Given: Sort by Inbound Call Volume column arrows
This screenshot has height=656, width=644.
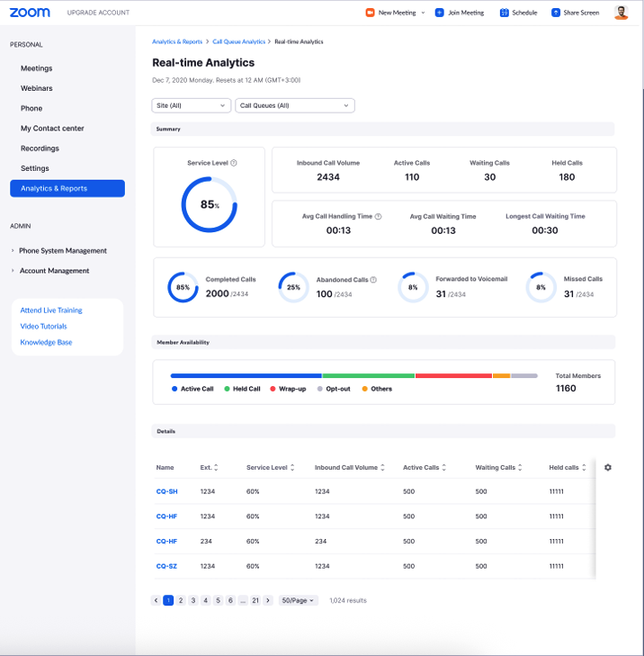Looking at the screenshot, I should click(382, 467).
